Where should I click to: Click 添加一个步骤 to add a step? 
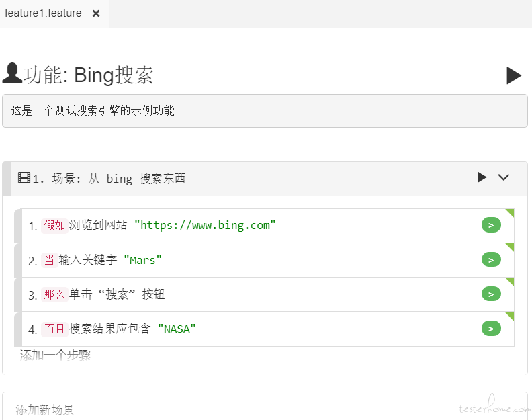(55, 355)
